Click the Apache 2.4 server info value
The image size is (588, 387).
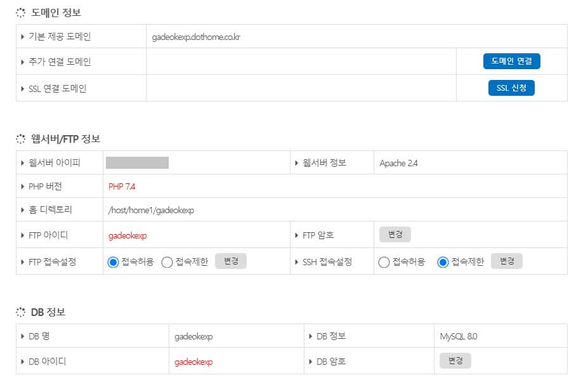(398, 164)
